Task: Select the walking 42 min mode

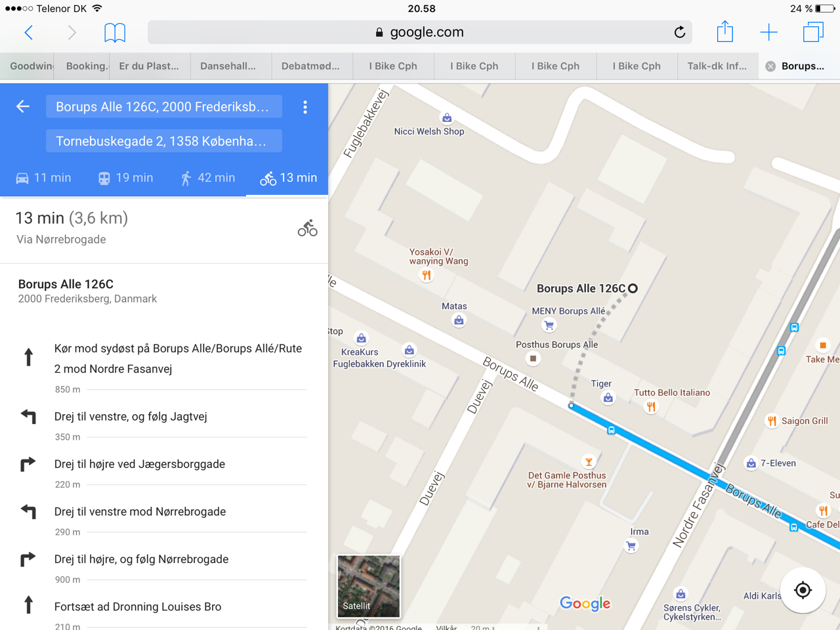Action: coord(207,178)
